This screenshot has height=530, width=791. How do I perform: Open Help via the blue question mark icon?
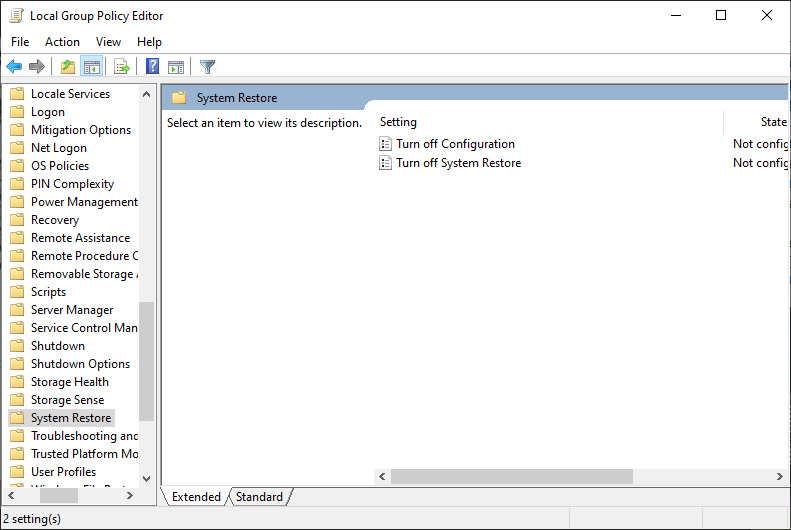(x=152, y=67)
